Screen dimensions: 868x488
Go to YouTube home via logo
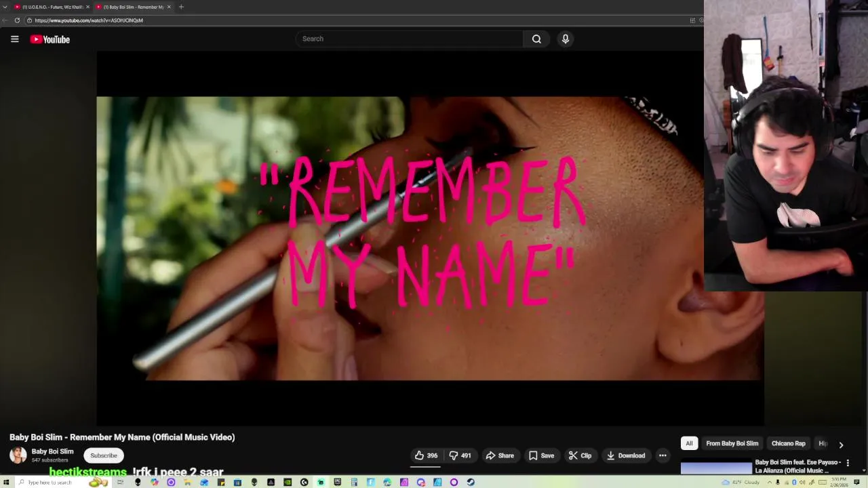[50, 39]
